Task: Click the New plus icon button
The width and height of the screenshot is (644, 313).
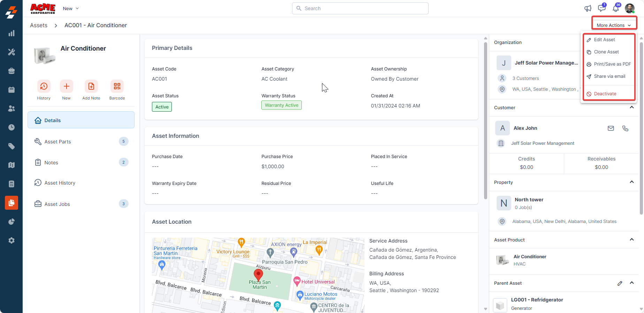Action: click(66, 86)
